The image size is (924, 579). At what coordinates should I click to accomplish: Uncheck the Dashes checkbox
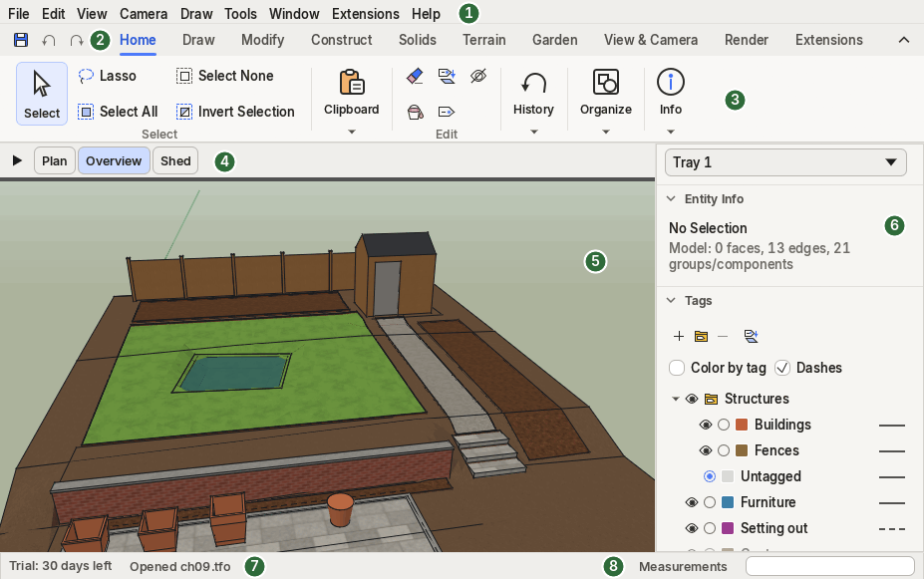click(782, 368)
